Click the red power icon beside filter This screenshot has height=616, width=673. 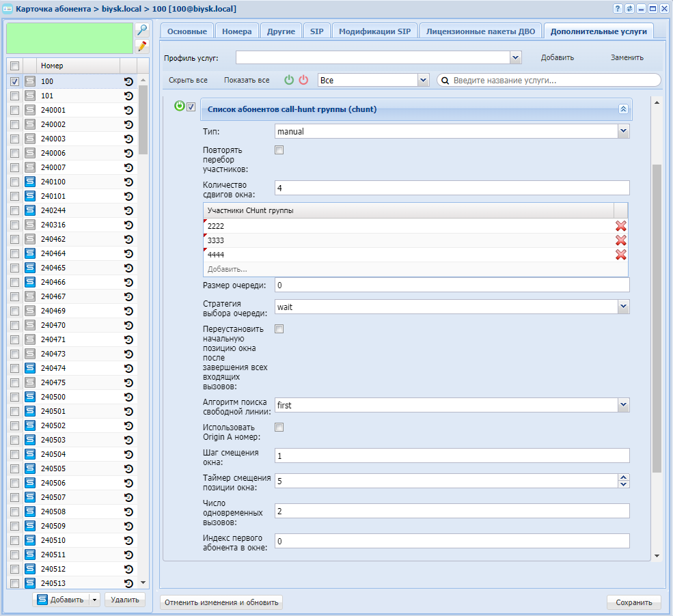click(304, 80)
